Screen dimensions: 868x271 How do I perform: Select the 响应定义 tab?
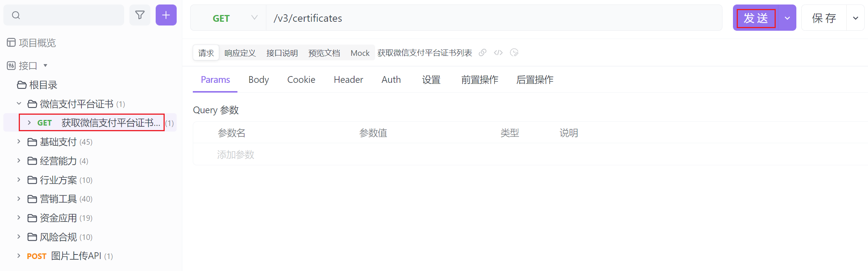(x=240, y=53)
